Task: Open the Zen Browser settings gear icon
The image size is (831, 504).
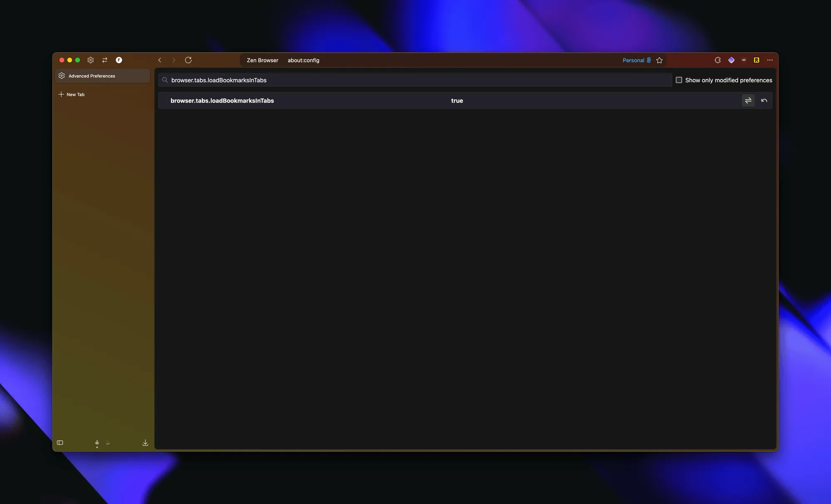Action: (x=91, y=60)
